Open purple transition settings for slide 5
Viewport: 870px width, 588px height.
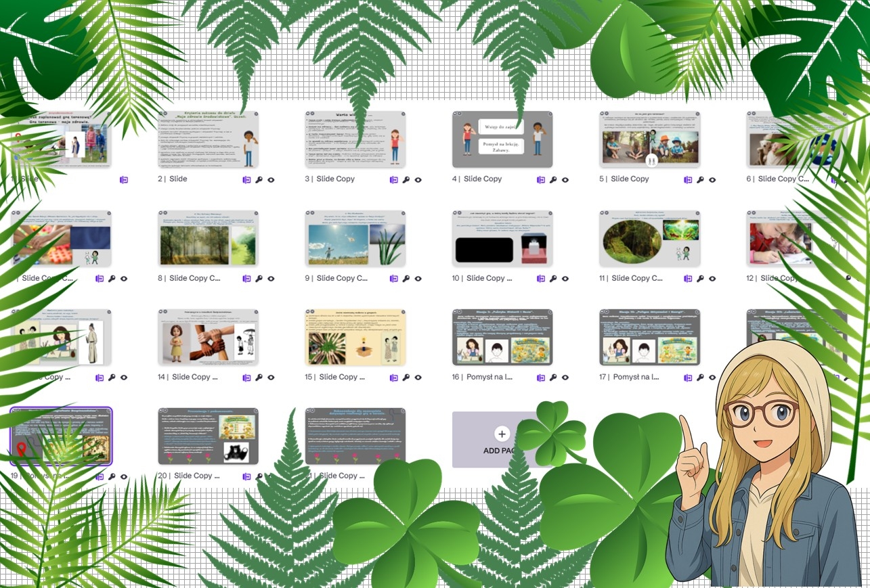(x=689, y=180)
